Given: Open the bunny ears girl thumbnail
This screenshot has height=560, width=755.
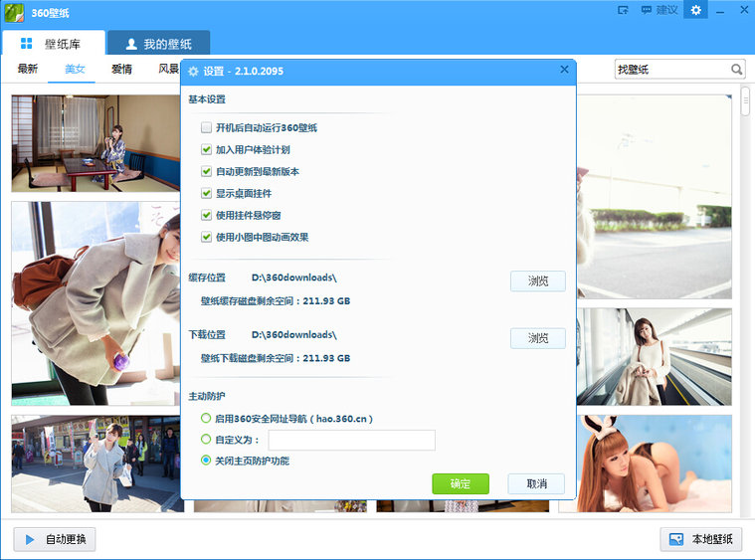Looking at the screenshot, I should pos(655,464).
